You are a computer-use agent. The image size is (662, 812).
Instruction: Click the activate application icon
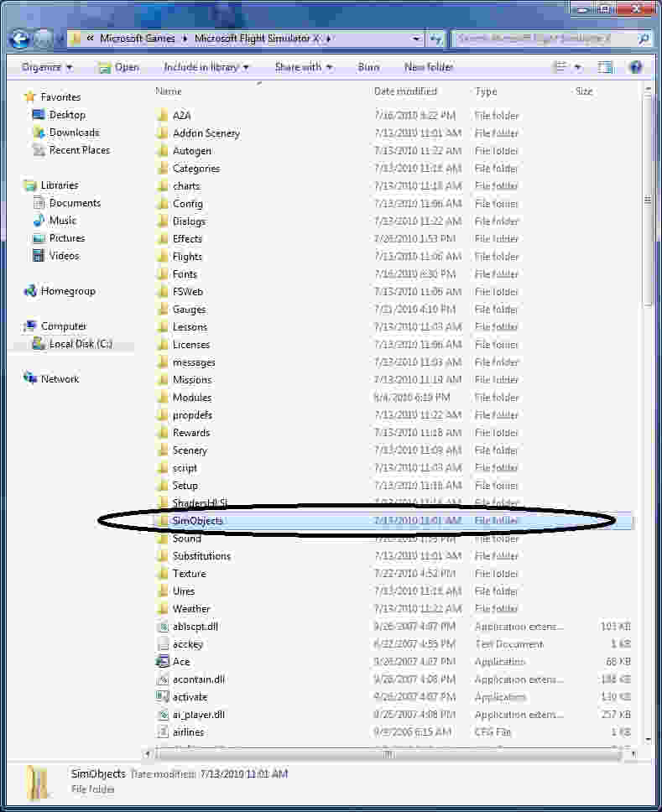pyautogui.click(x=163, y=696)
